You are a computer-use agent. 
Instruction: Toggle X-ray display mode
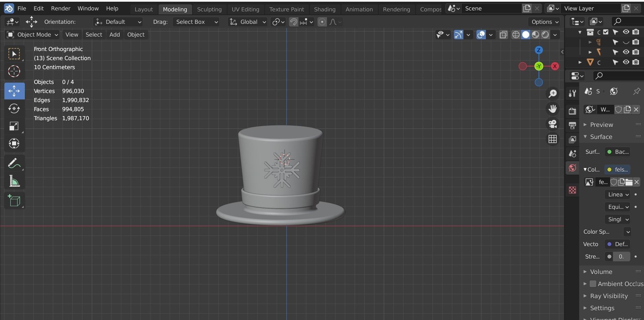[503, 35]
